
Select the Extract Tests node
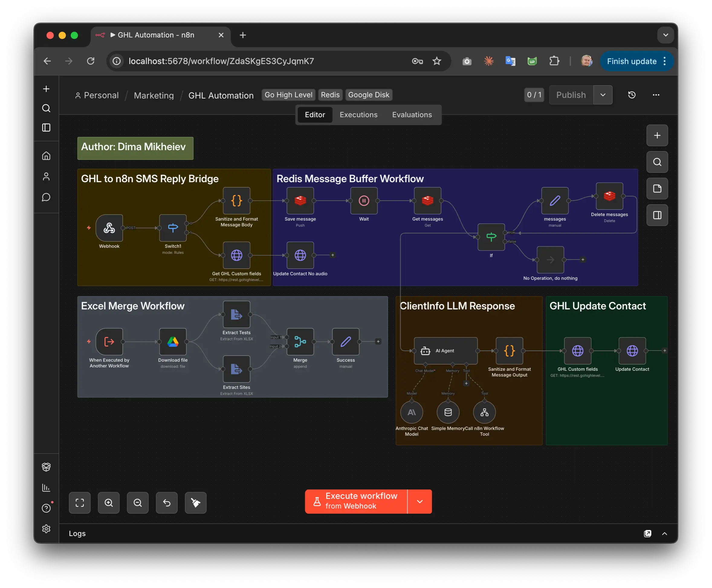click(x=236, y=314)
